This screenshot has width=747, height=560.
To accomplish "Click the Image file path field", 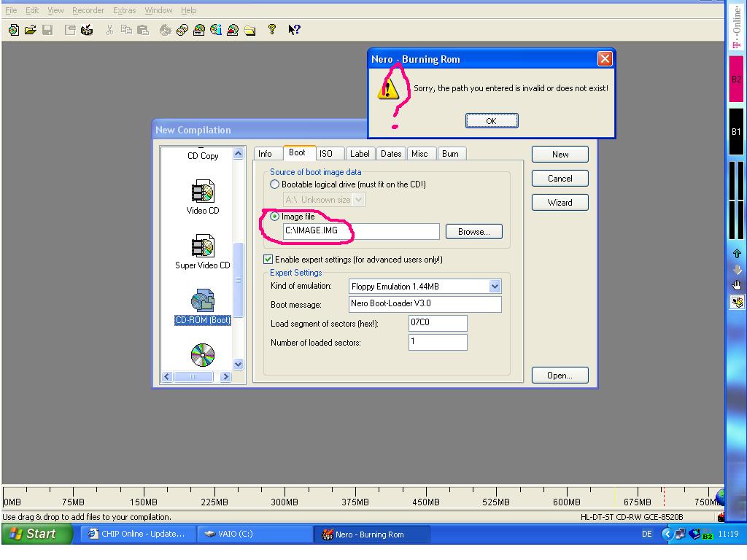I will 361,231.
